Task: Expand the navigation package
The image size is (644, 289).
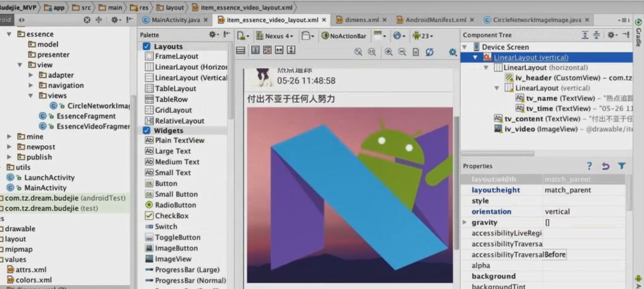Action: pos(31,85)
